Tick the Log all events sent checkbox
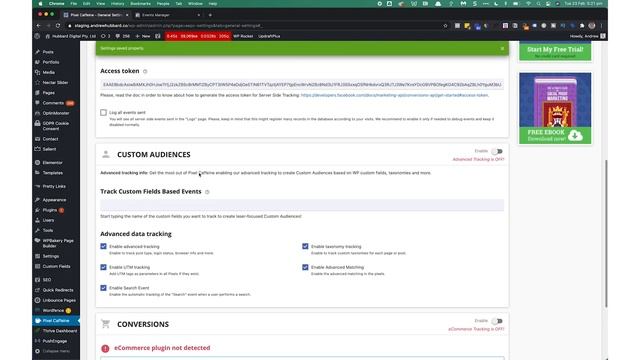This screenshot has width=640, height=360. 103,112
